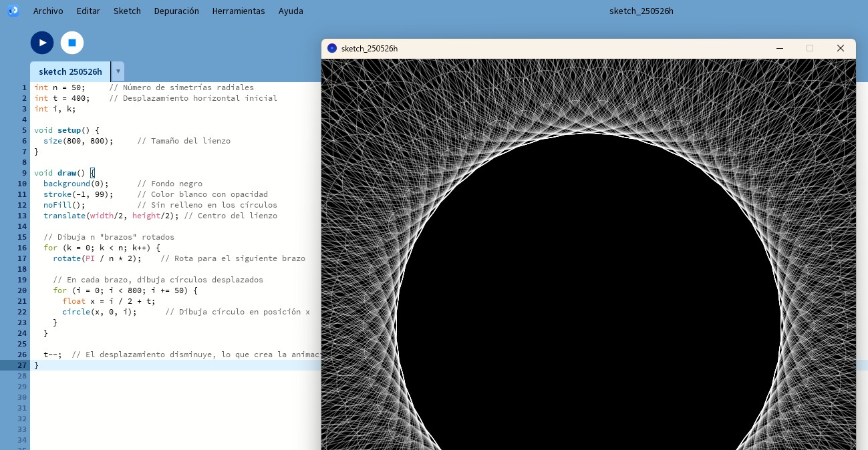Click the 'for (i = 0; i < 800; i += 50)' line
Screen dimensions: 868x450
126,290
